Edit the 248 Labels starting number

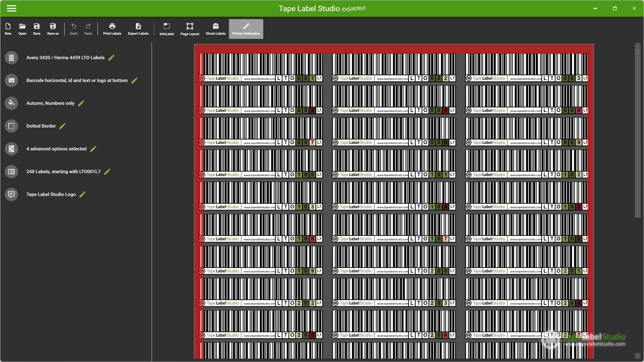(x=107, y=172)
